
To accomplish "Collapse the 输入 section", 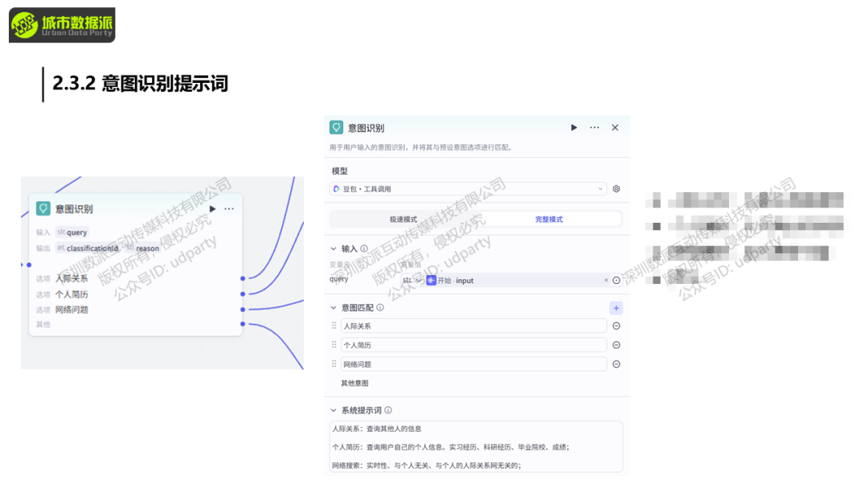I will coord(334,249).
